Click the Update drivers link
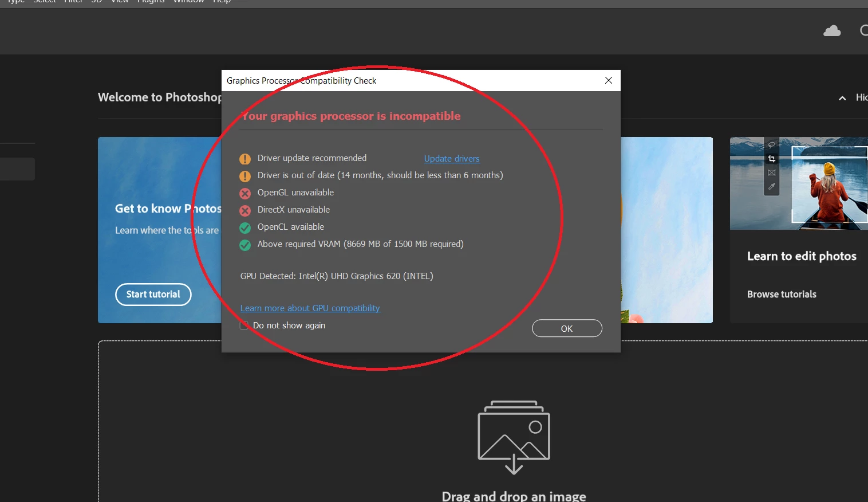This screenshot has width=868, height=502. point(452,159)
